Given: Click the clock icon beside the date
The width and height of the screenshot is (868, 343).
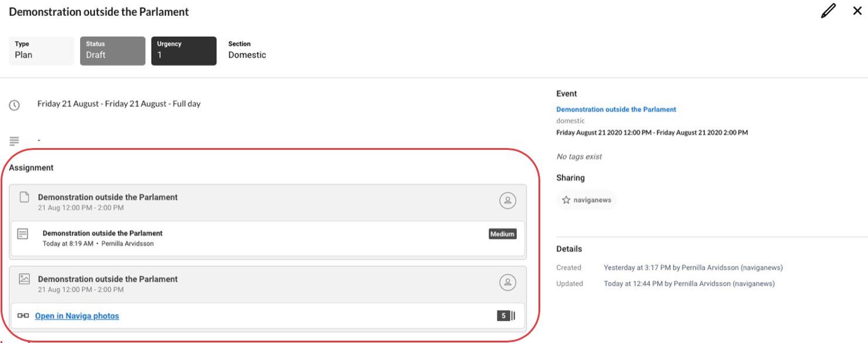Looking at the screenshot, I should (15, 105).
